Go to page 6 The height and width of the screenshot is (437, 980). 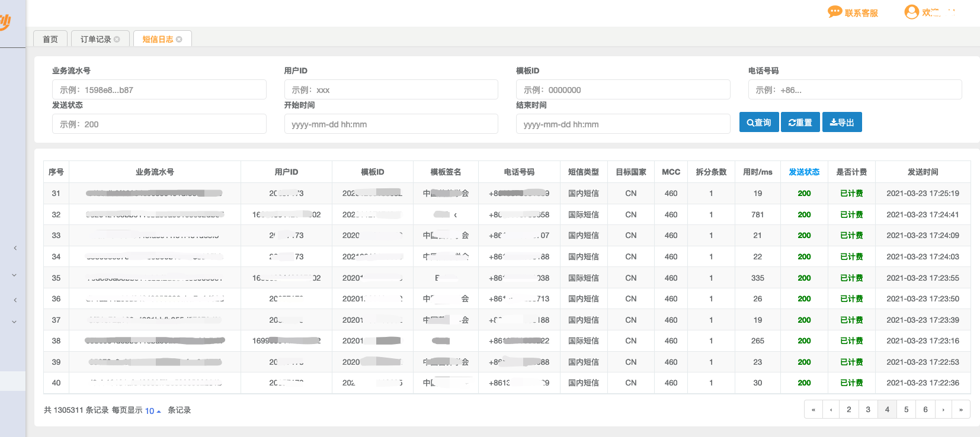point(925,409)
